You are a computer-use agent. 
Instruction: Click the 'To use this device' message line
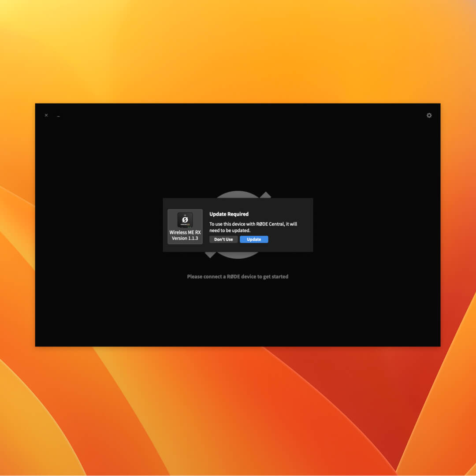point(253,224)
